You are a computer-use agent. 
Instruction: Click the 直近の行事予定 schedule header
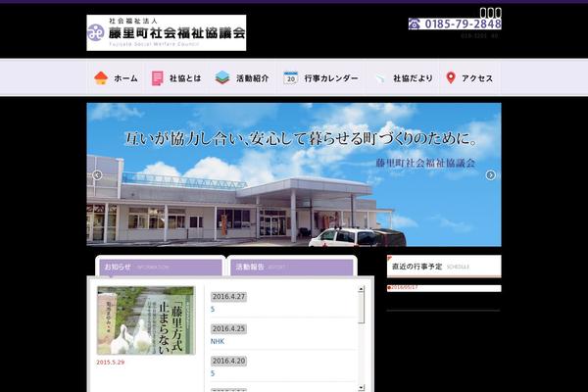click(444, 267)
